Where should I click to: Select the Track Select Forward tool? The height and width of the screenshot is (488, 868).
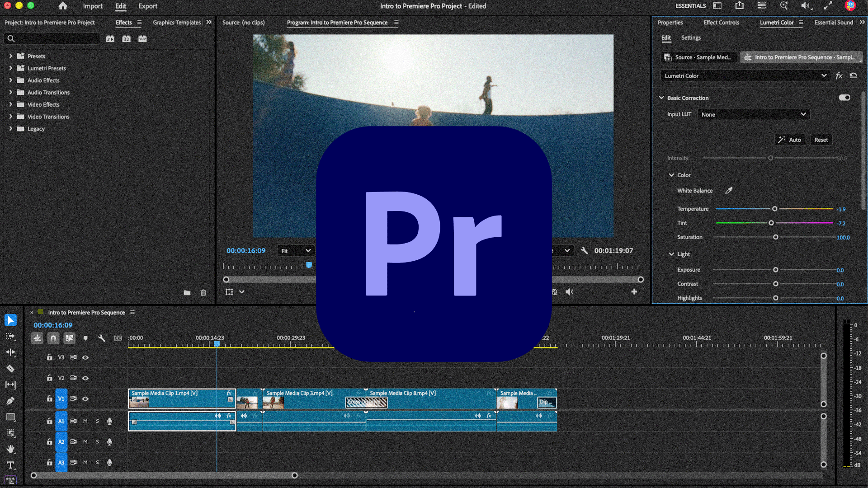coord(10,337)
